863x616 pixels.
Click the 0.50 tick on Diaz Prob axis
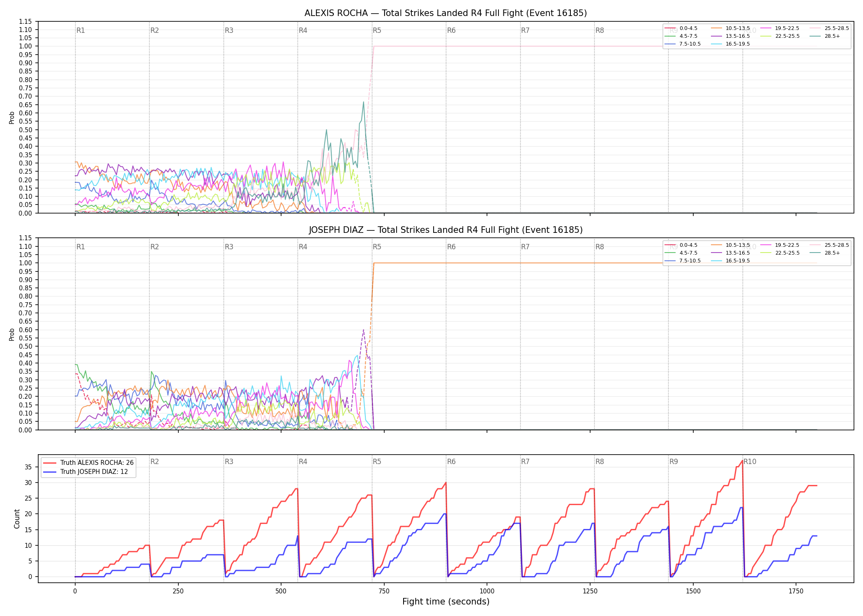point(25,346)
